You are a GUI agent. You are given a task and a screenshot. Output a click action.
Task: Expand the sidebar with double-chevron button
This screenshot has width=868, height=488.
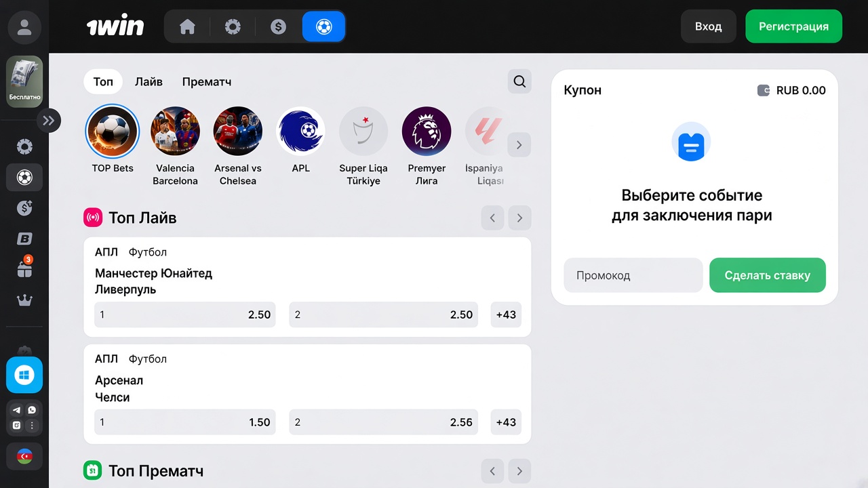coord(49,121)
